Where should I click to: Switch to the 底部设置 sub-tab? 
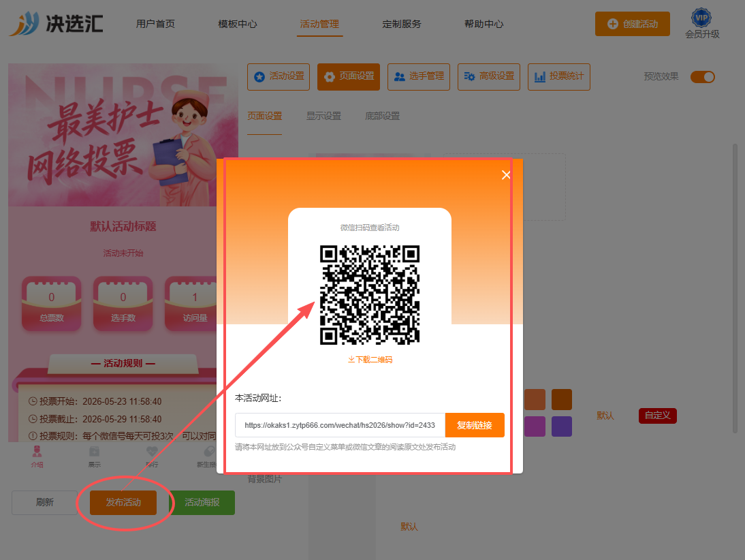[382, 116]
